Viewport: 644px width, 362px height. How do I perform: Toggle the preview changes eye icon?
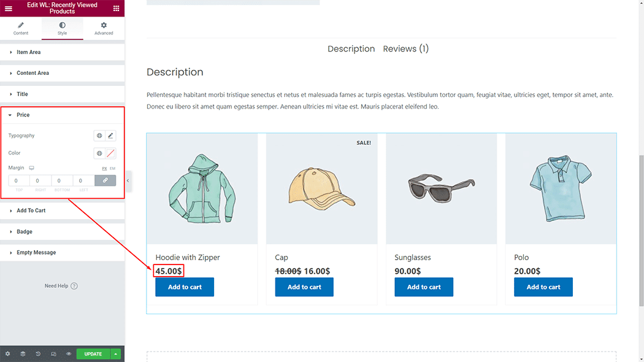pyautogui.click(x=69, y=354)
